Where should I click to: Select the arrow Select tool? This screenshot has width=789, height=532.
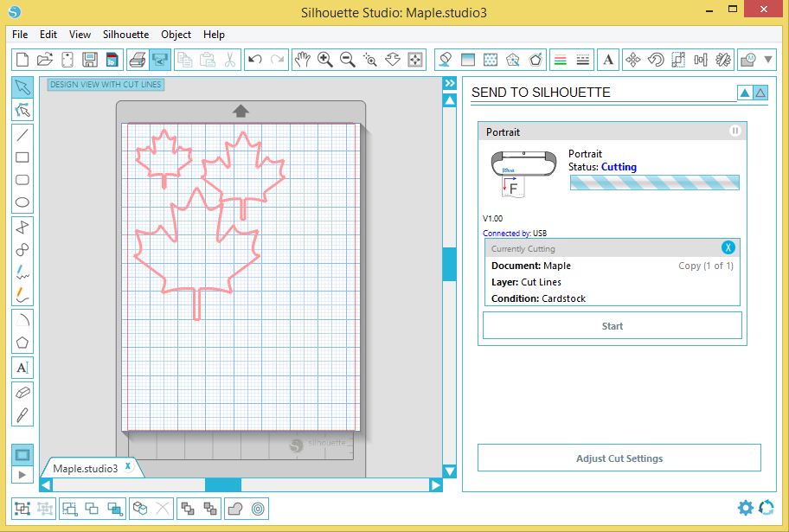(x=22, y=87)
